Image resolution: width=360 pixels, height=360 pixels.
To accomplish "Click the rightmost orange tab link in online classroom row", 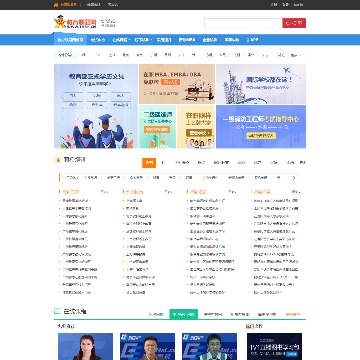I will pyautogui.click(x=293, y=314).
